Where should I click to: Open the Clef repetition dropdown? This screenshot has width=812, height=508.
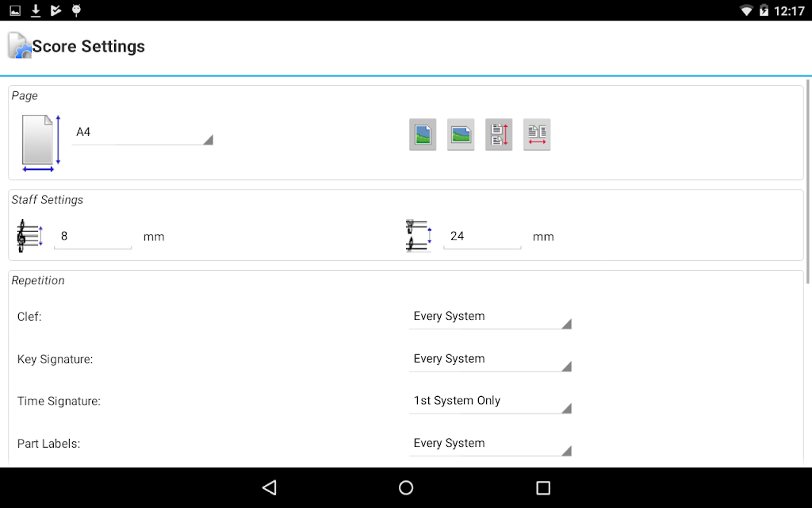(490, 317)
